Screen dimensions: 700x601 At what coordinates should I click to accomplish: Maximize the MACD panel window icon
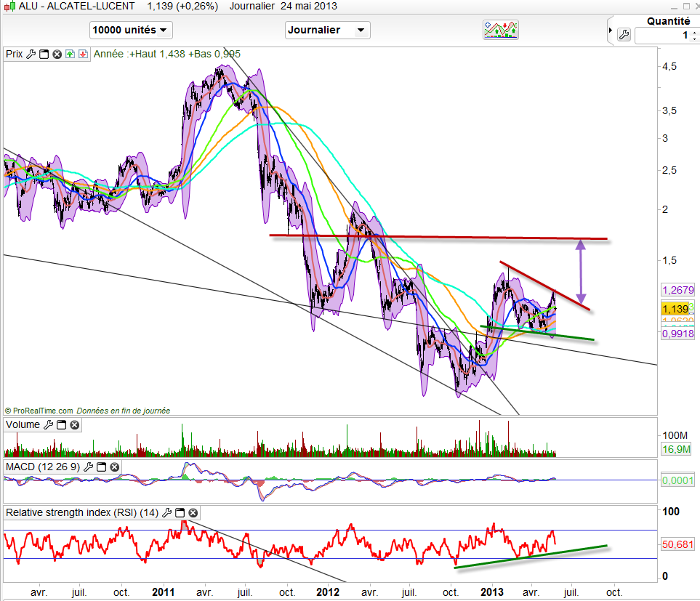tap(102, 467)
